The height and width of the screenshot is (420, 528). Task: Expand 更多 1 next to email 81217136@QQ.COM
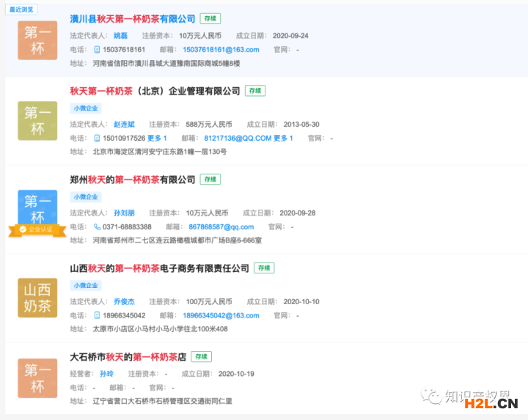coord(283,139)
